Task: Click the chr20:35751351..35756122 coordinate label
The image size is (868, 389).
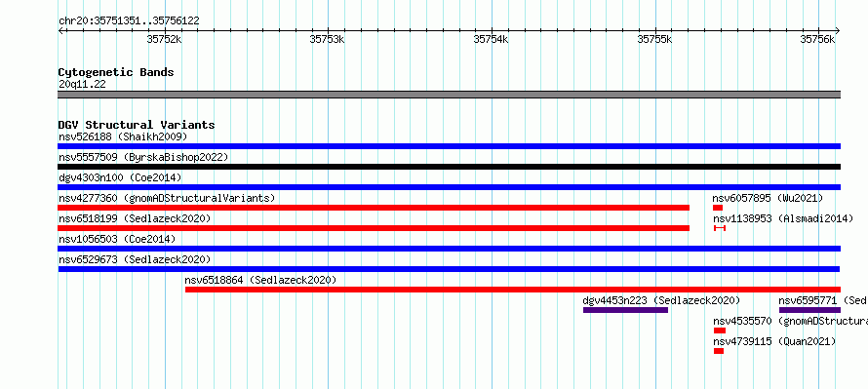Action: click(129, 21)
